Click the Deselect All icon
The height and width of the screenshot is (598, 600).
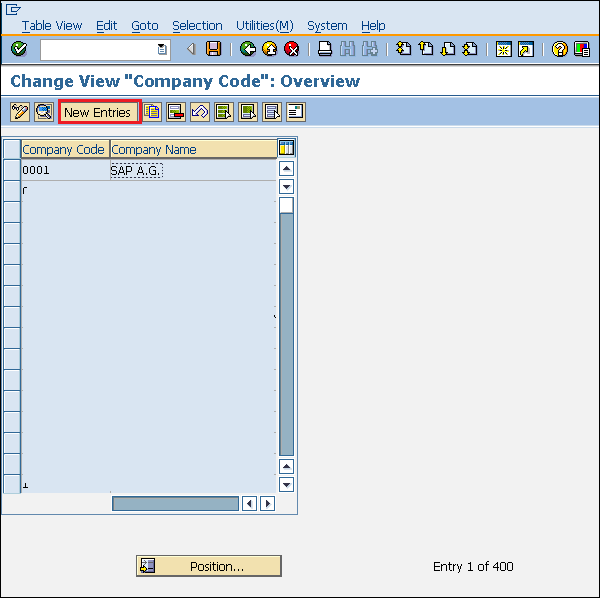272,112
